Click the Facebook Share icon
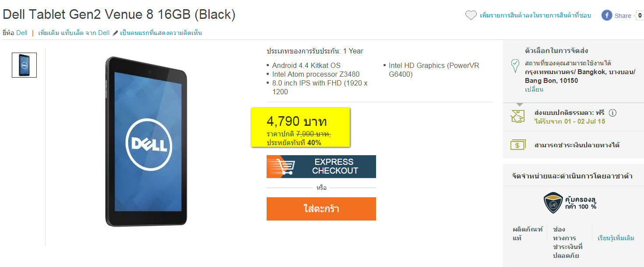This screenshot has height=267, width=644. click(606, 15)
